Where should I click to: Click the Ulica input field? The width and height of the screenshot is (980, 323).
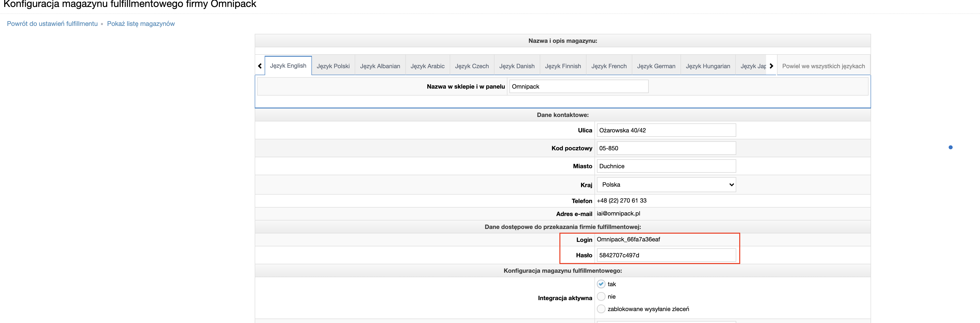tap(666, 130)
